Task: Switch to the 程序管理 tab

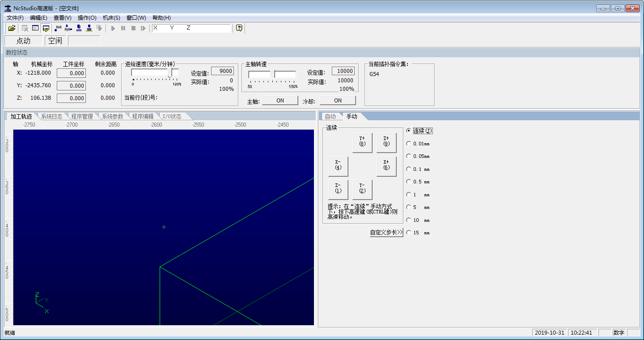Action: click(82, 116)
